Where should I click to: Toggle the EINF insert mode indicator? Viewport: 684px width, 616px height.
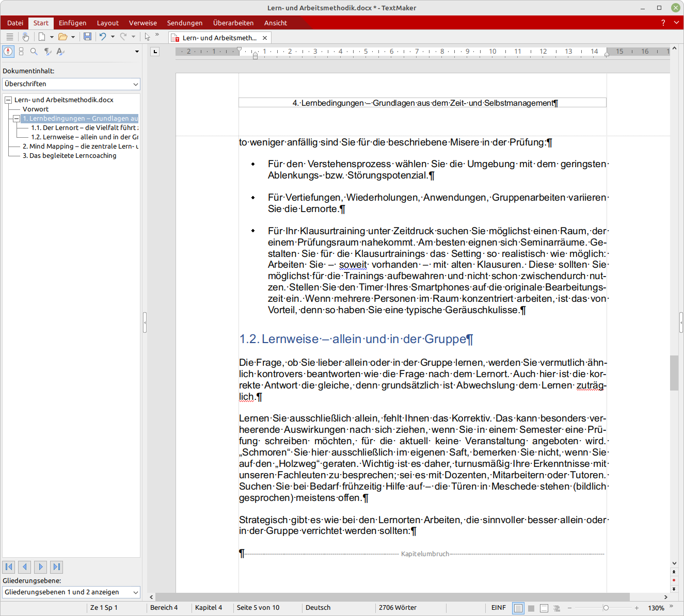point(498,608)
